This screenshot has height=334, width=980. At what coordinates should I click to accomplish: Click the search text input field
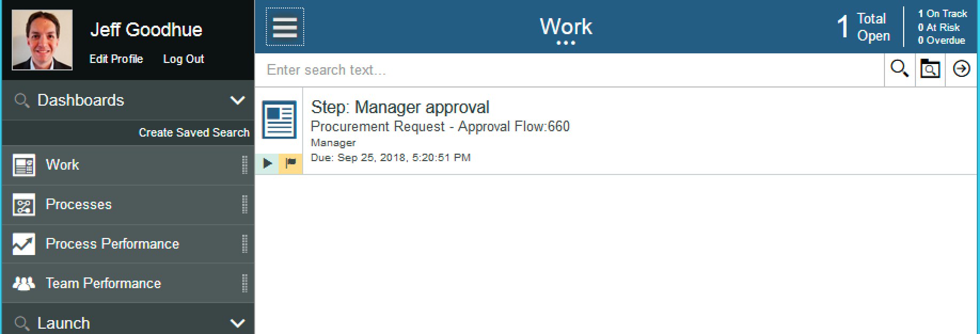[568, 70]
